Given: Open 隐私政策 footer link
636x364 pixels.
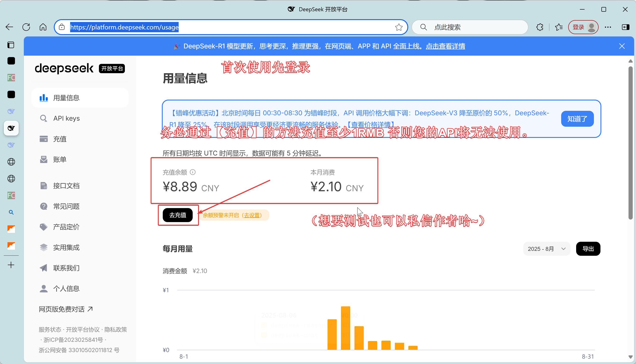Looking at the screenshot, I should pos(116,329).
